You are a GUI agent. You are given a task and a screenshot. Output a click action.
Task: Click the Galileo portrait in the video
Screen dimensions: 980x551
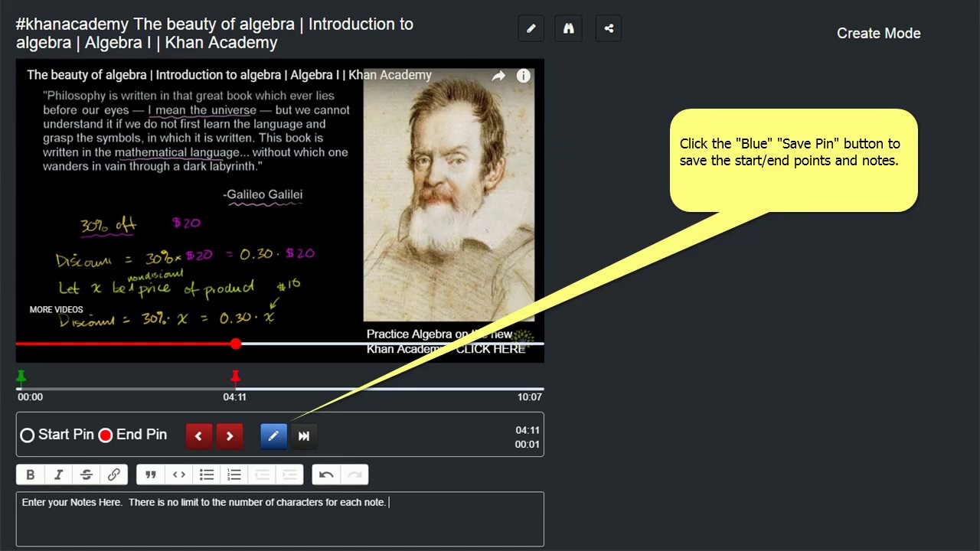[x=449, y=195]
